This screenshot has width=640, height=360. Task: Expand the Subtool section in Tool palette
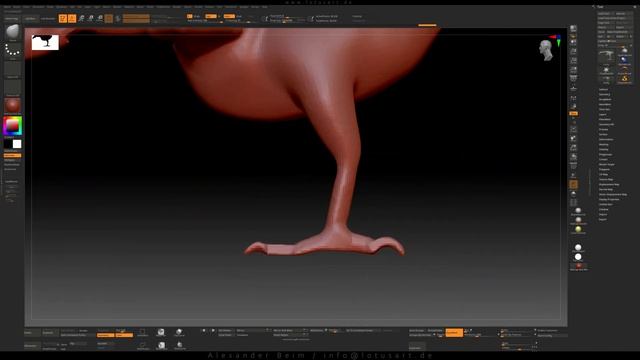pos(603,89)
